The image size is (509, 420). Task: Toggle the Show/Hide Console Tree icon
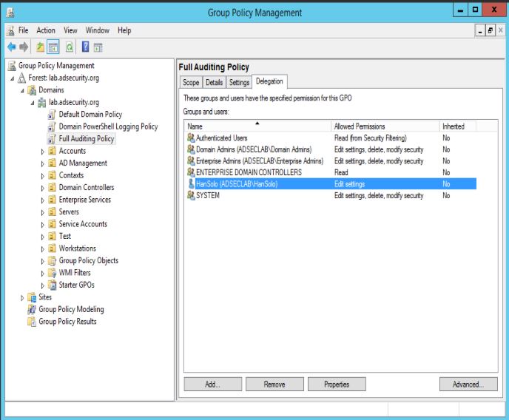coord(53,47)
